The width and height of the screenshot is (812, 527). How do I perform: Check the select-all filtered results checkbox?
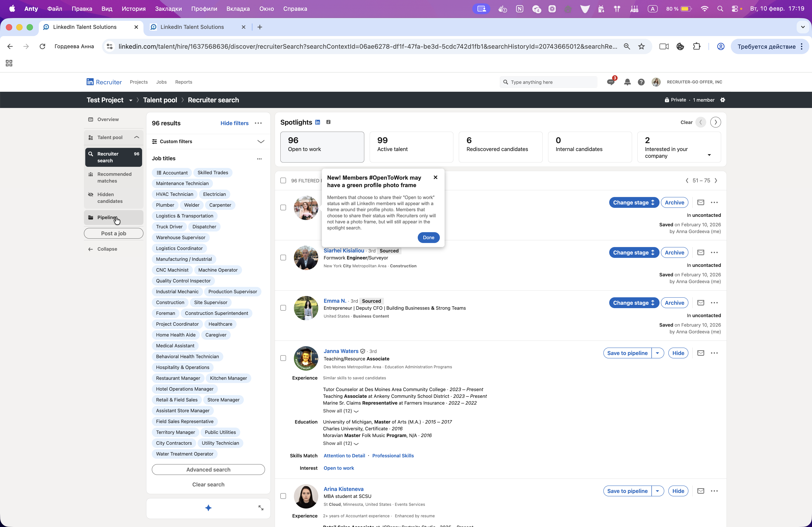(283, 181)
